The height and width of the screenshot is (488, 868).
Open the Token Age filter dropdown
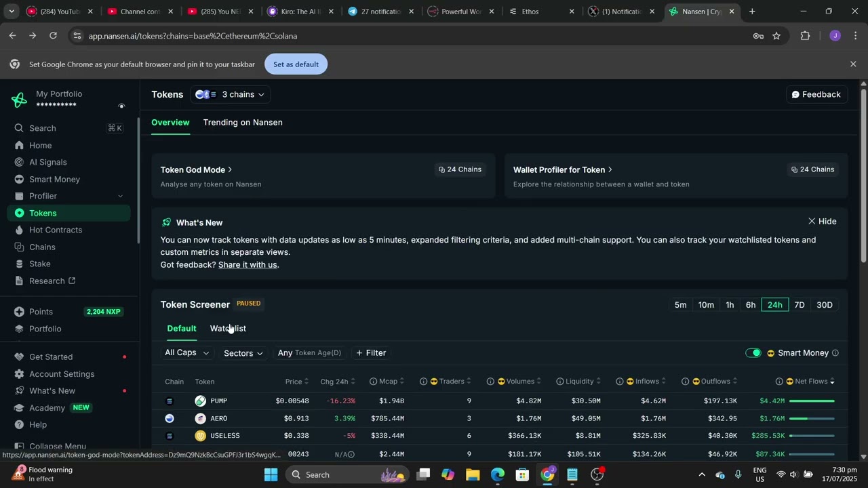tap(309, 353)
